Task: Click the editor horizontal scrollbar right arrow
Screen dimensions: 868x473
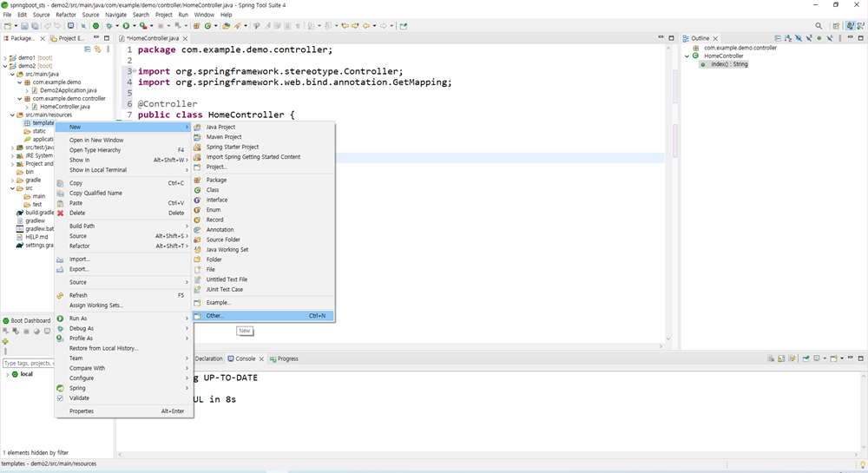Action: point(661,346)
